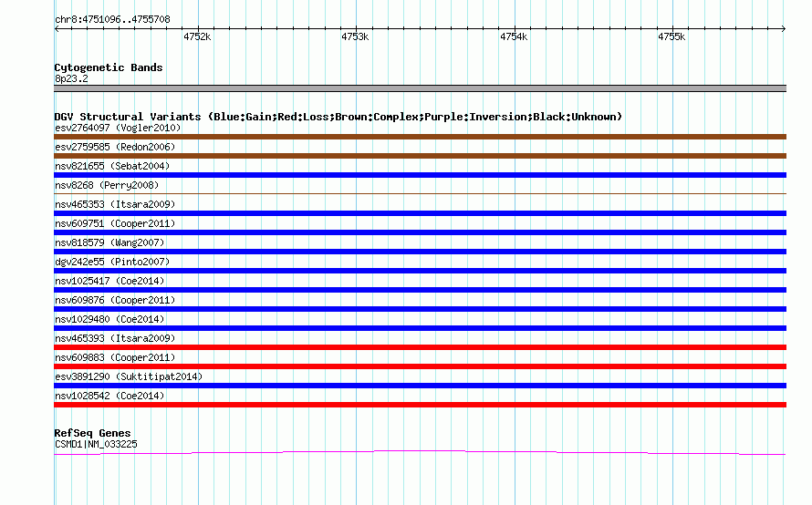The width and height of the screenshot is (812, 505).
Task: Select the 8p23.2 band label
Action: click(71, 78)
